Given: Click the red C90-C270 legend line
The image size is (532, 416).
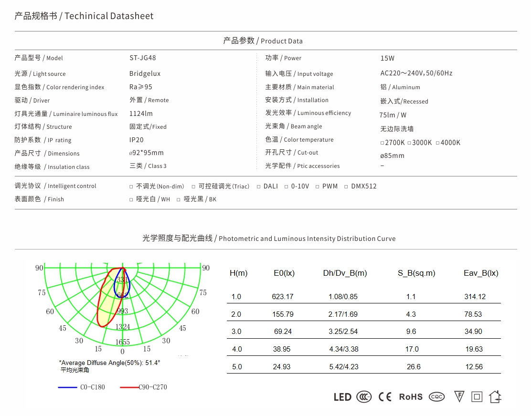Looking at the screenshot, I should pyautogui.click(x=129, y=387).
